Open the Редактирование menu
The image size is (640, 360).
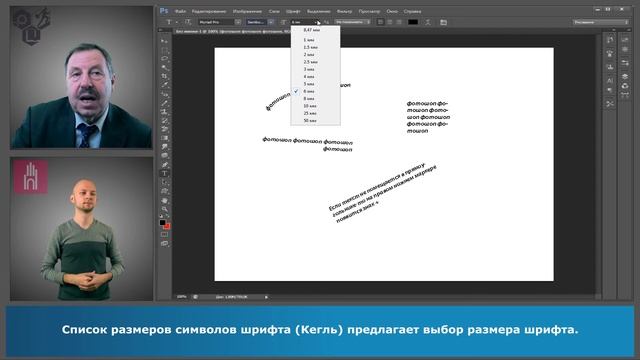209,11
